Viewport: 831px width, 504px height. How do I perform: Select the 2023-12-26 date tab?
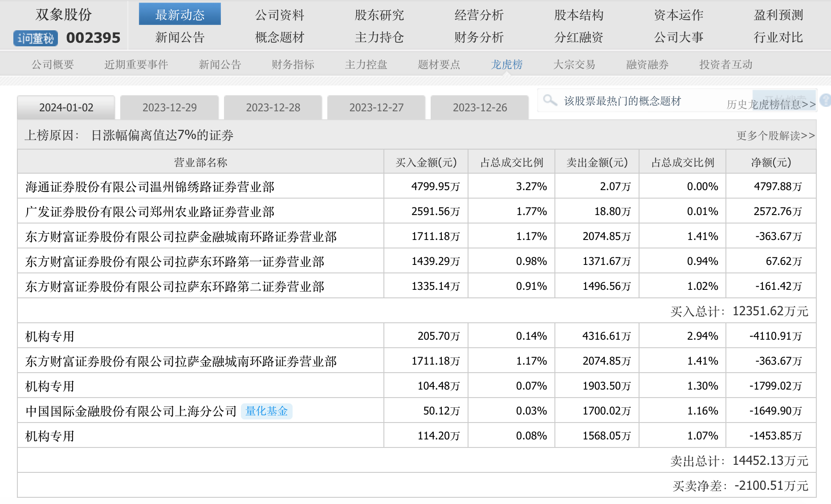click(480, 108)
